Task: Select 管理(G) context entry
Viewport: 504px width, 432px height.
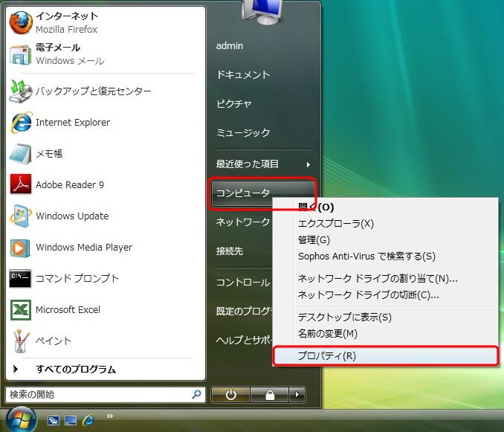Action: pyautogui.click(x=314, y=239)
